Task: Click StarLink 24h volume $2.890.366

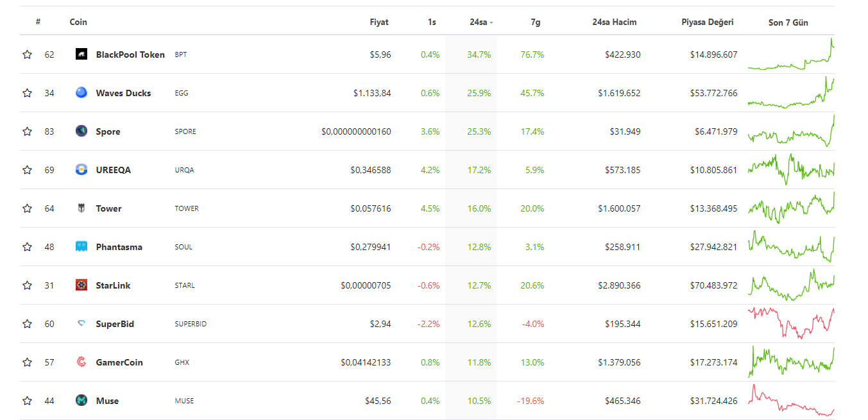Action: [x=619, y=285]
